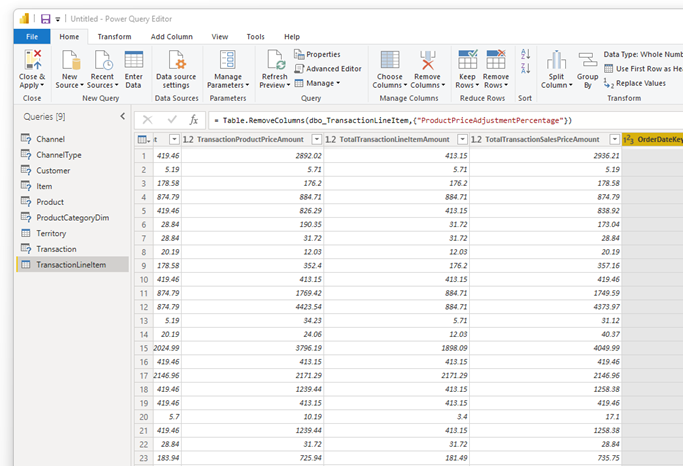Viewport: 683px width, 466px height.
Task: Open first partially visible column's filter dropdown
Action: 174,139
